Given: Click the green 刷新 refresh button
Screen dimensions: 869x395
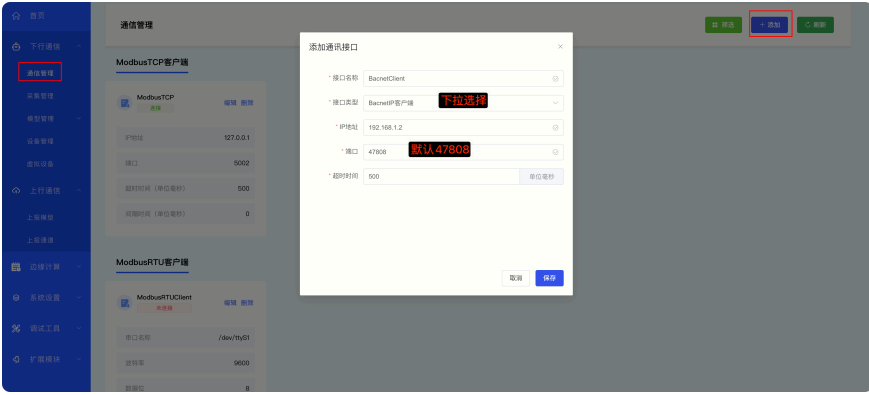Looking at the screenshot, I should (815, 25).
